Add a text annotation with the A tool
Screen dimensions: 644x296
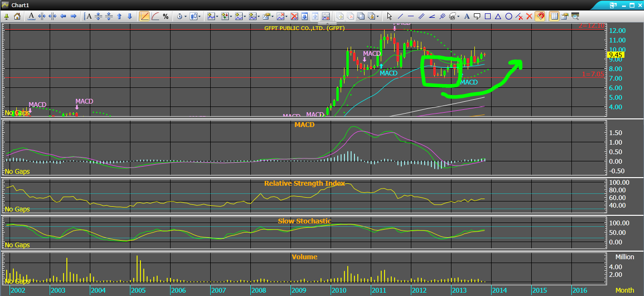pyautogui.click(x=466, y=16)
